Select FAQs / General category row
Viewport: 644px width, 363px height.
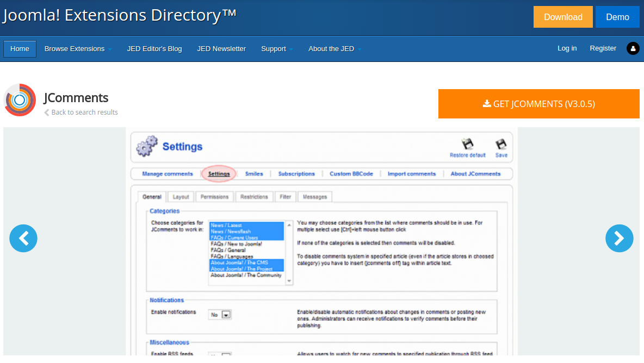(246, 250)
